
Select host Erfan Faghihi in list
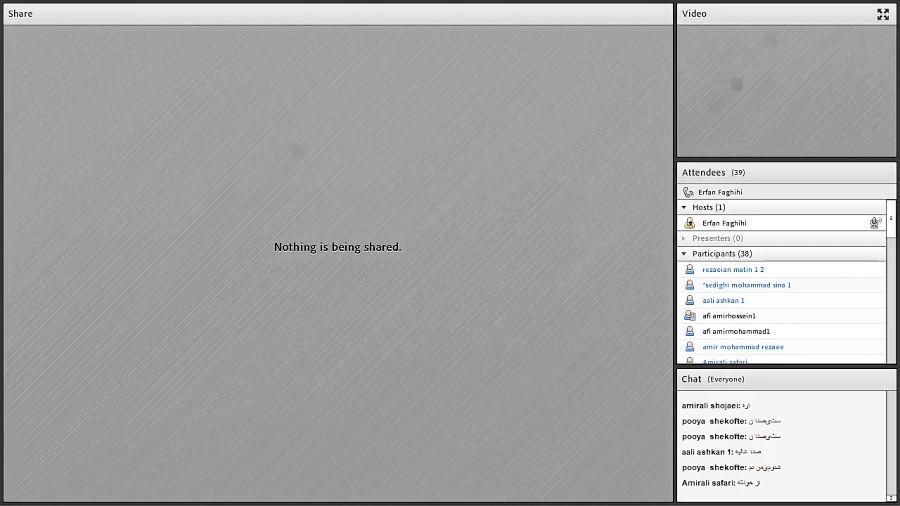[782, 223]
